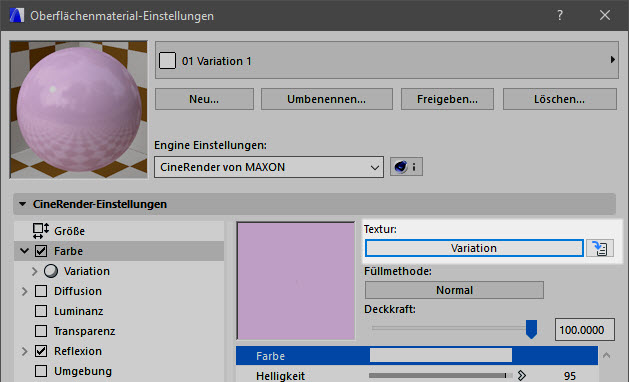The width and height of the screenshot is (629, 382).
Task: Select the Größe size icon entry
Action: [x=41, y=231]
